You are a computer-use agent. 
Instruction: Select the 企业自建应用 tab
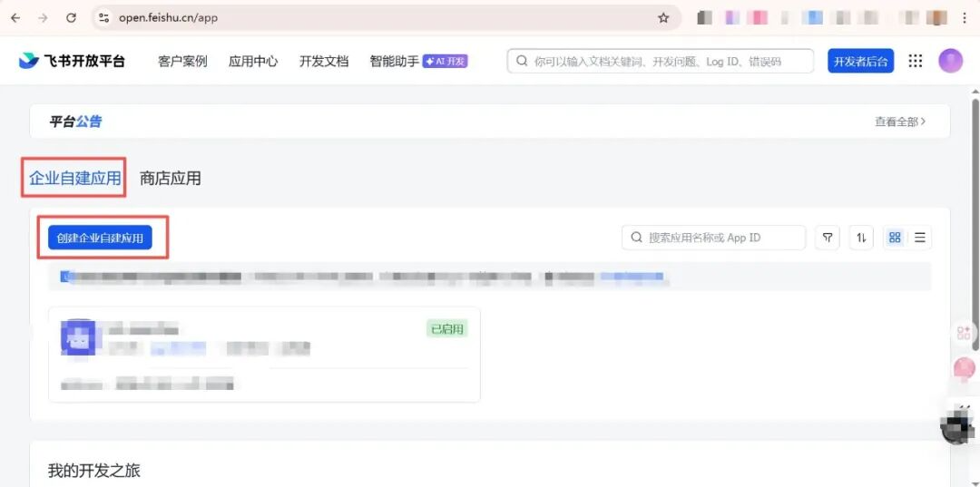[x=74, y=179]
